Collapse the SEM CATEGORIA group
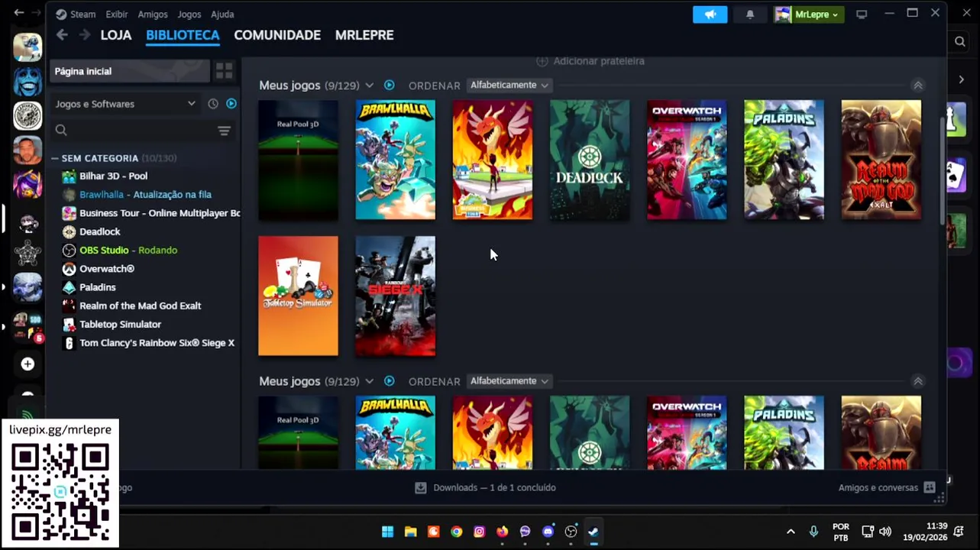Image resolution: width=980 pixels, height=550 pixels. click(x=55, y=158)
